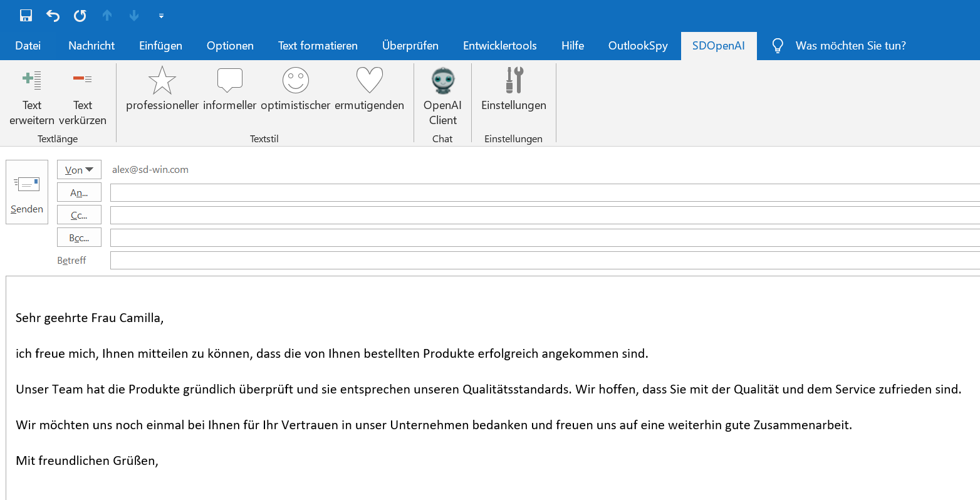Click the paragraph starting 'Wir möchten uns'

434,425
